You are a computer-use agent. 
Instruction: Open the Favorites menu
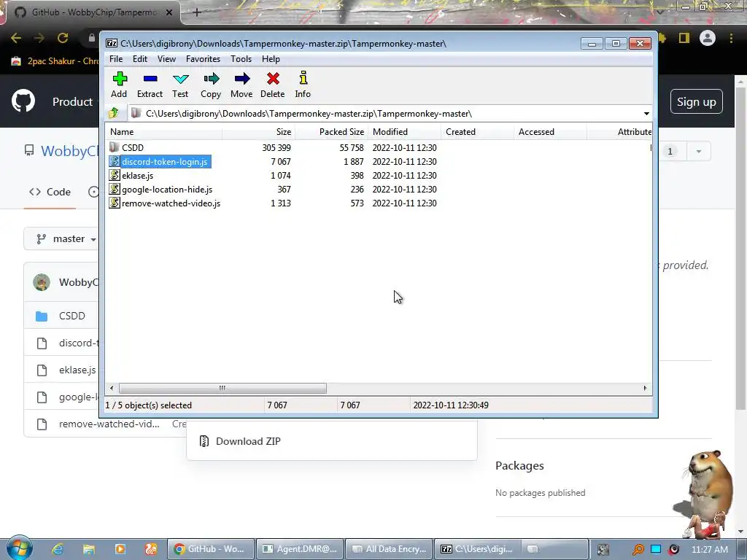[203, 59]
